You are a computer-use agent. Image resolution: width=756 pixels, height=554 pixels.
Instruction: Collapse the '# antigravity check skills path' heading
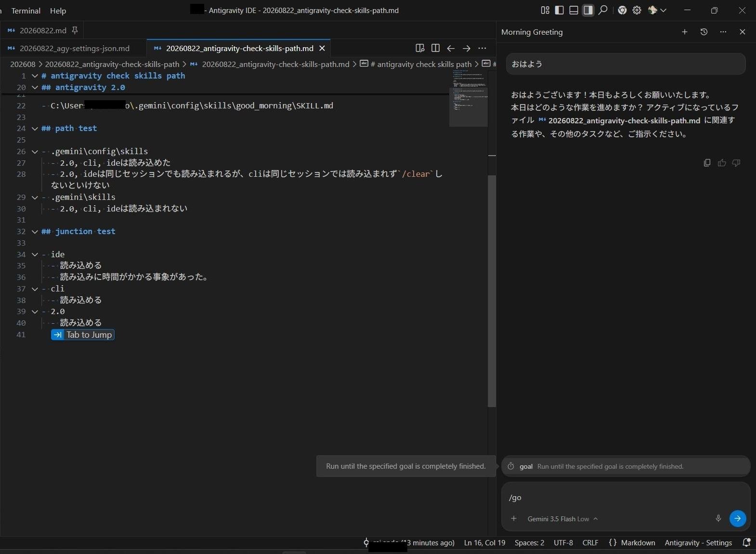coord(35,76)
